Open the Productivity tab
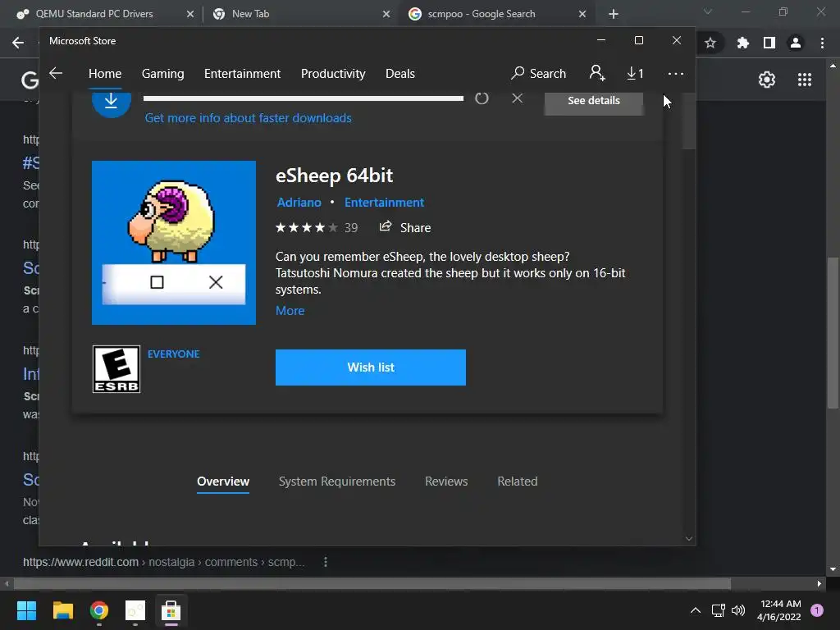 tap(333, 73)
